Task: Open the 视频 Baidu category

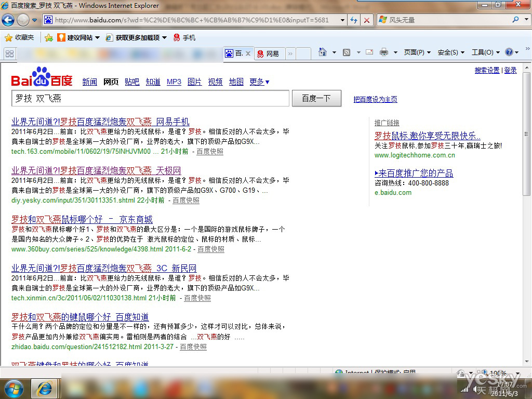Action: [216, 82]
